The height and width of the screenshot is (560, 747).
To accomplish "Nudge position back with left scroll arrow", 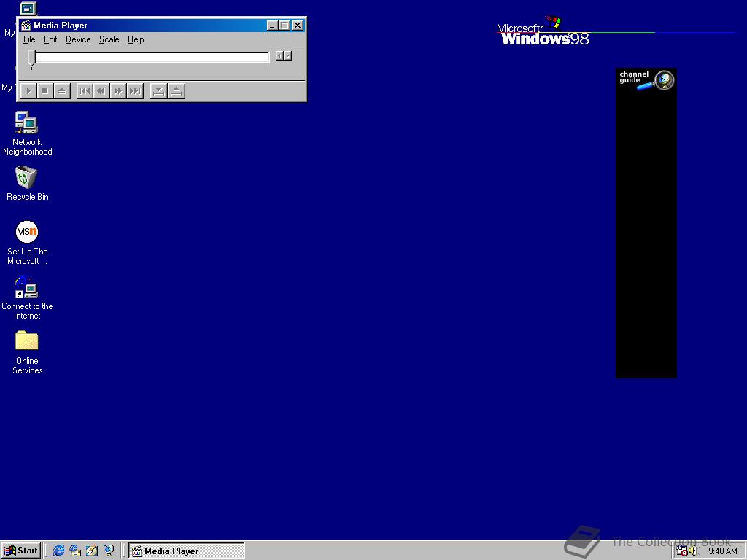I will click(279, 55).
